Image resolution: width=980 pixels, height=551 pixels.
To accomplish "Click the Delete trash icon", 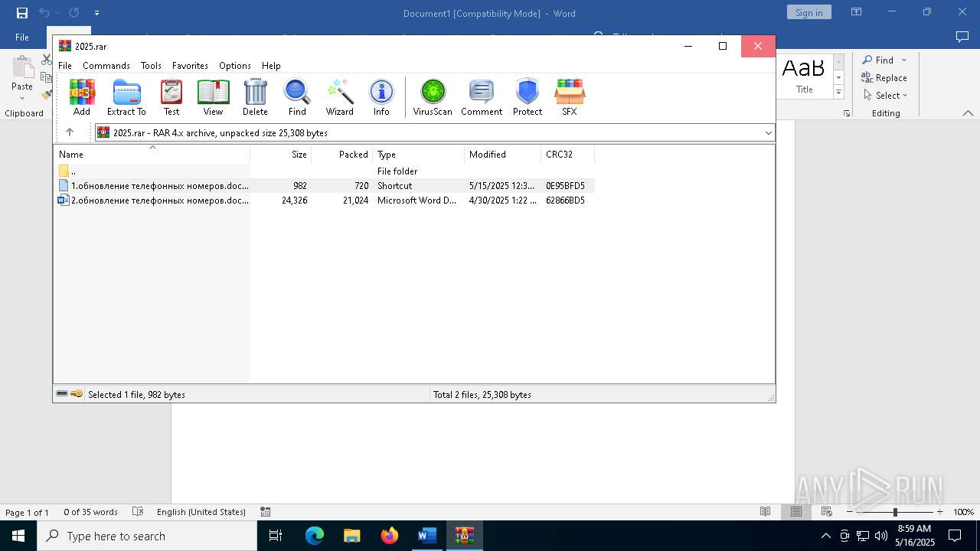I will 255,97.
